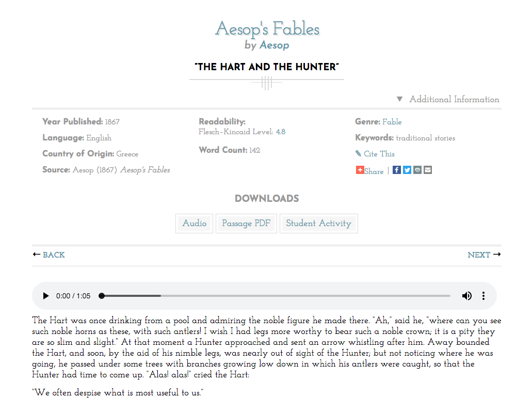532x413 pixels.
Task: Go to the next fable
Action: pyautogui.click(x=483, y=255)
